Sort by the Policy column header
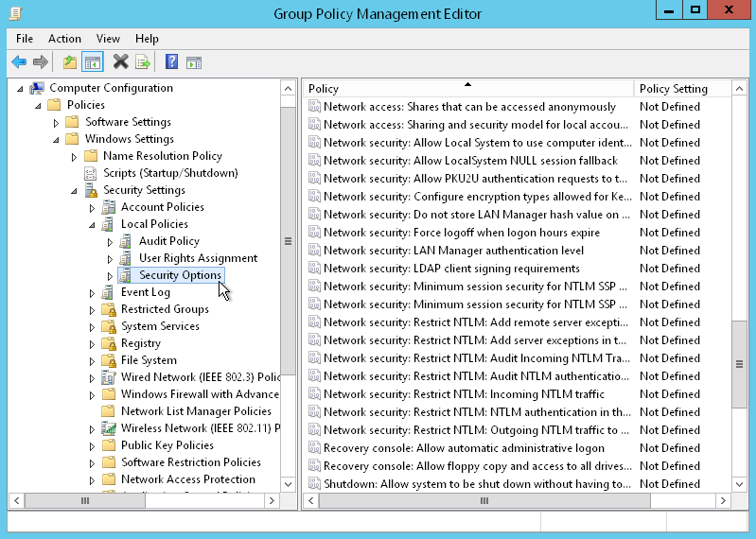 pos(468,89)
